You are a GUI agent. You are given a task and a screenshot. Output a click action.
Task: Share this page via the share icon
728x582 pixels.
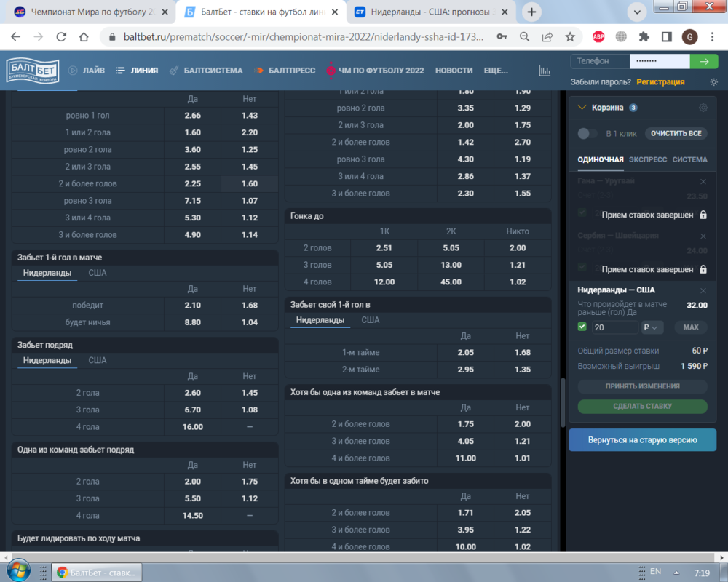pyautogui.click(x=547, y=37)
